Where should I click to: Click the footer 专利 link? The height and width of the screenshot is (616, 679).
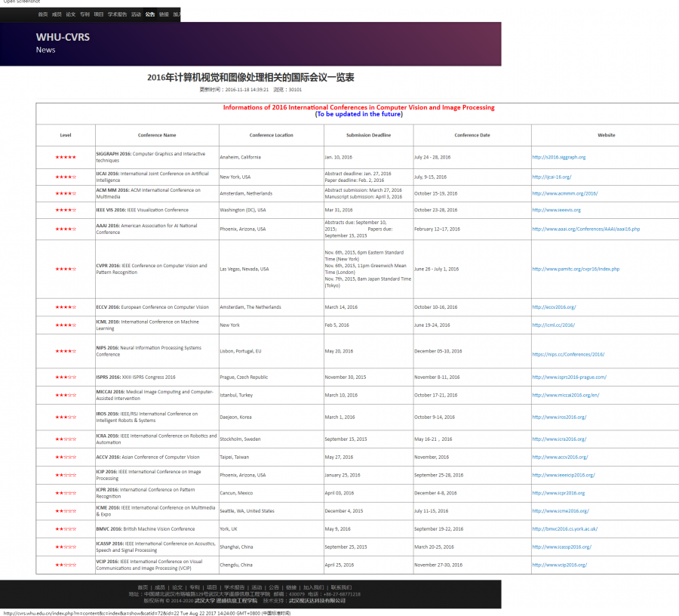tap(195, 587)
